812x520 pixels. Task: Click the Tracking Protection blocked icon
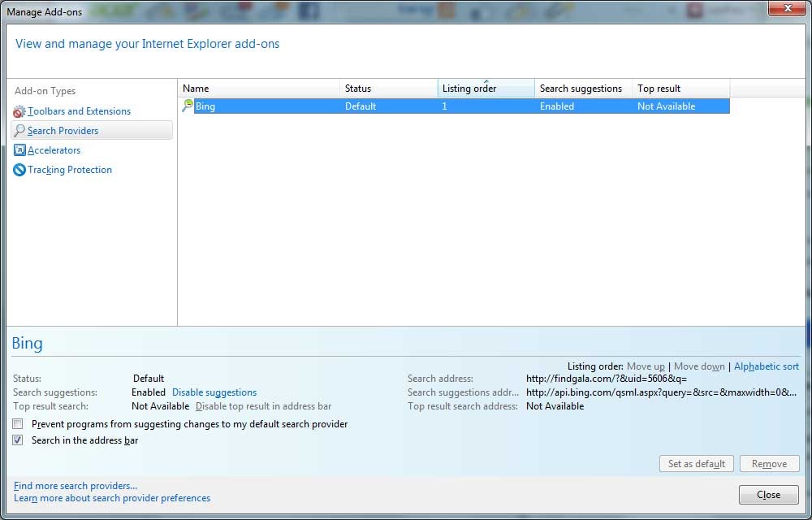pyautogui.click(x=19, y=170)
